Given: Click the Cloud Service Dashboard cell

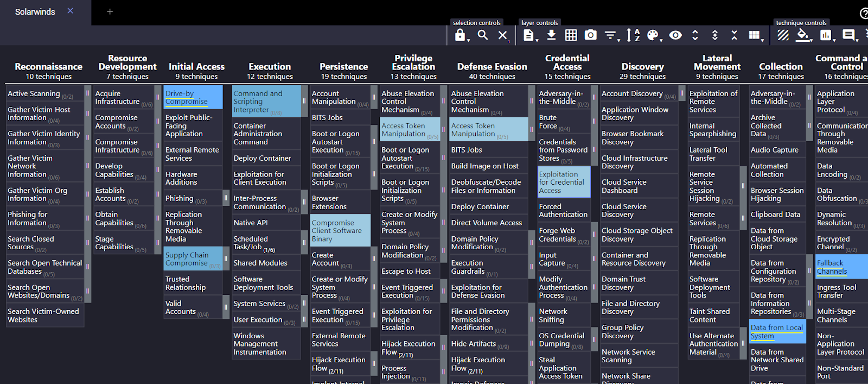Looking at the screenshot, I should [639, 186].
